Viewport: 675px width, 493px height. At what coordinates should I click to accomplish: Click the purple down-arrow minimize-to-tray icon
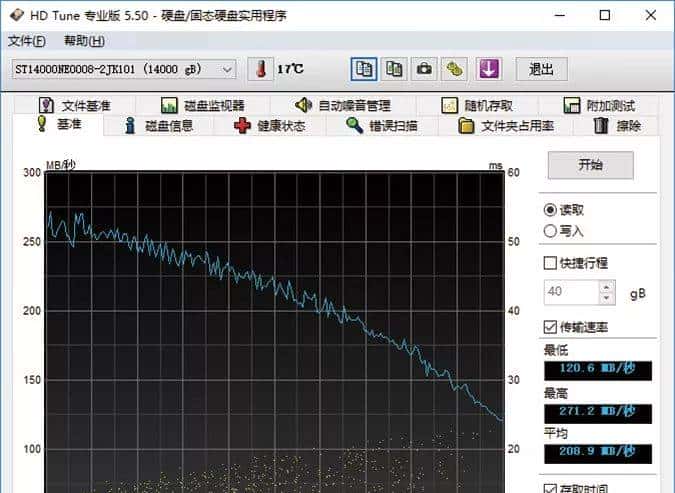[487, 69]
